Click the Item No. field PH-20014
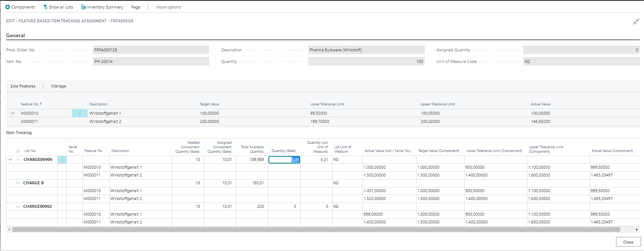 tap(151, 61)
